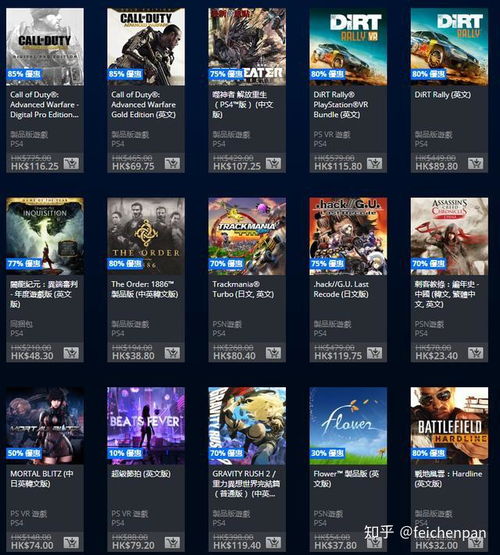Screen dimensions: 500x555
Task: Open the Flower game cover thumbnail
Action: (348, 426)
